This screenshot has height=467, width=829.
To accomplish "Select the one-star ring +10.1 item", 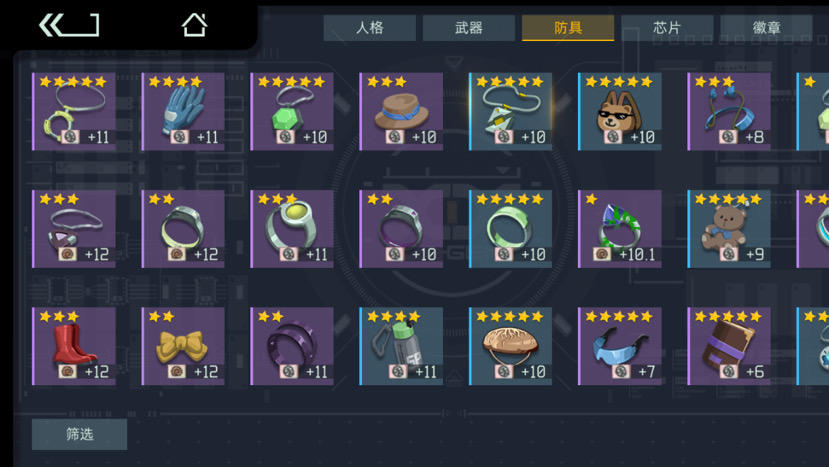I will point(620,229).
